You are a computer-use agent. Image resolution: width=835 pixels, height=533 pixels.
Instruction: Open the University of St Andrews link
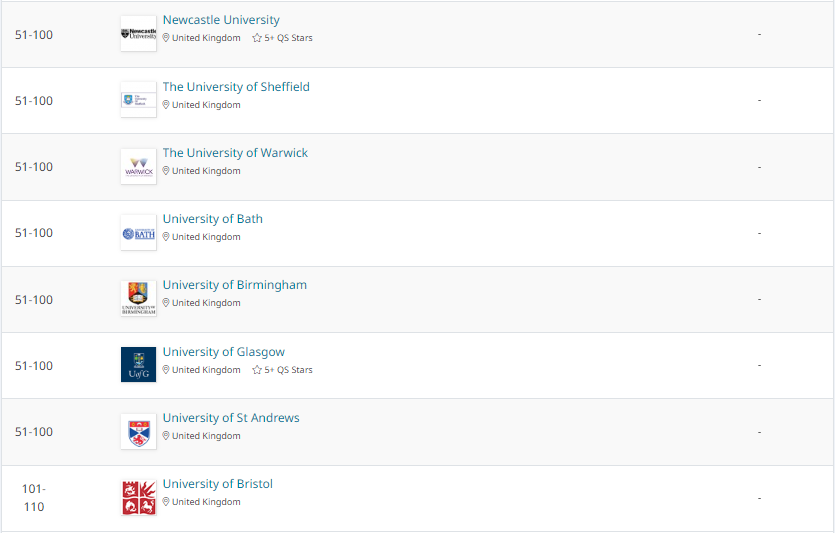coord(231,418)
